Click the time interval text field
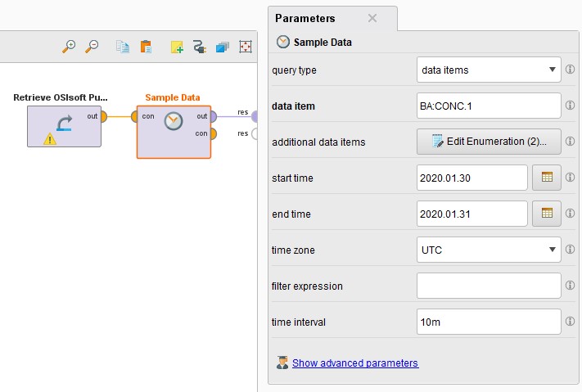Screen dimensions: 582x392 489,322
